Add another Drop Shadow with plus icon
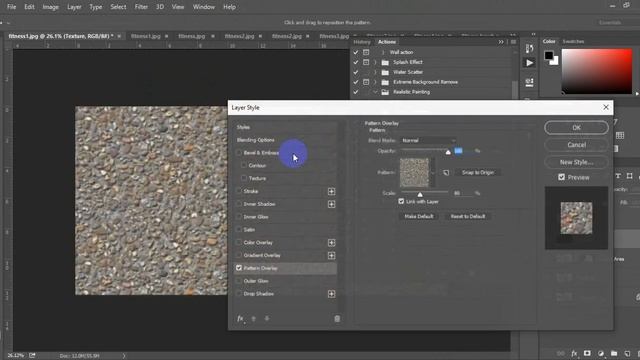The image size is (640, 360). click(x=331, y=294)
